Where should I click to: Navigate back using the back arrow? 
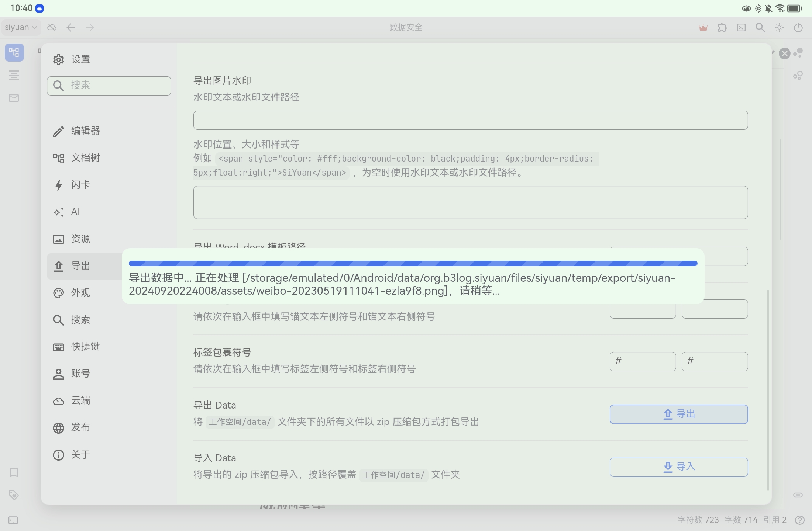pyautogui.click(x=71, y=27)
